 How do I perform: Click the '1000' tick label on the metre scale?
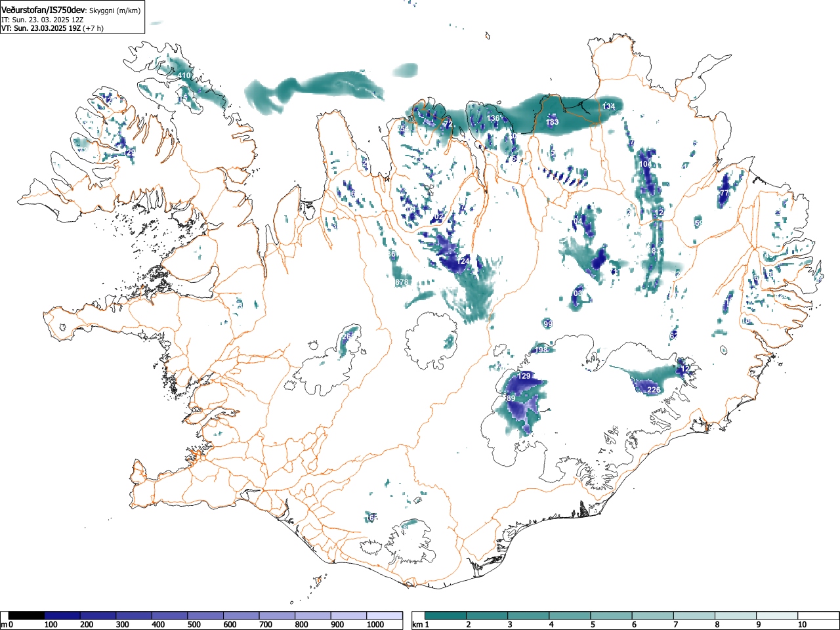tap(375, 625)
